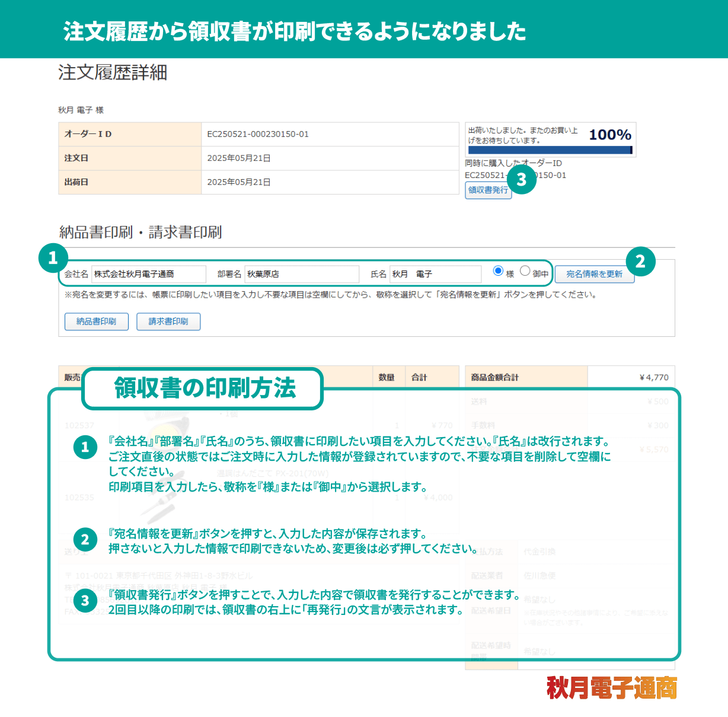
Task: Click the 秋月電子通商 logo
Action: click(x=612, y=688)
